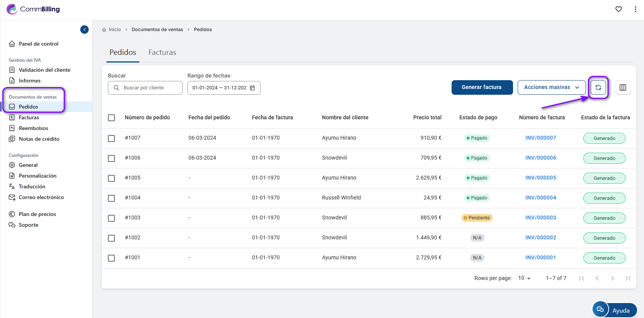Toggle the select-all header checkbox
644x318 pixels.
[111, 118]
